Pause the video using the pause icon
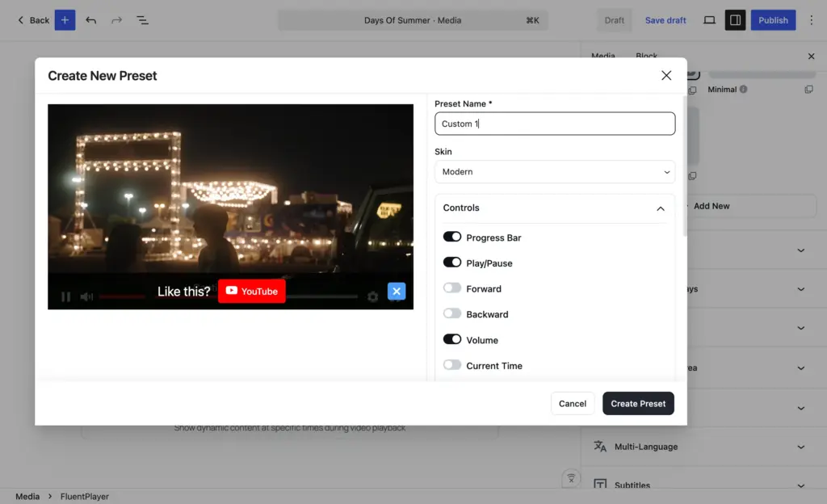This screenshot has height=504, width=827. pos(66,296)
